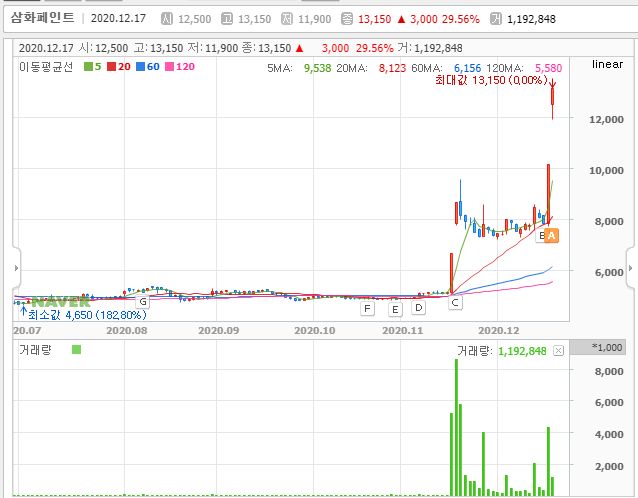
Task: Click event marker G on the chart
Action: click(143, 302)
